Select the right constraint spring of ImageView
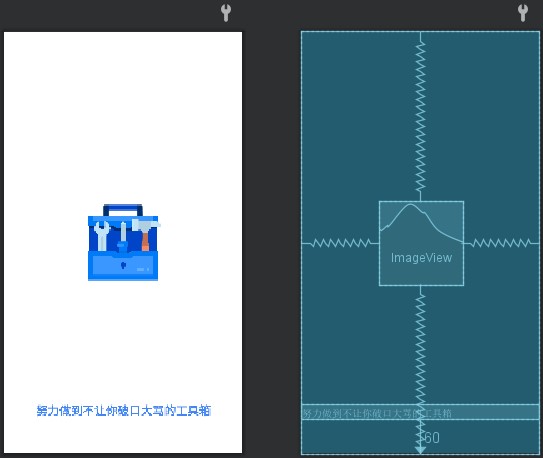 (501, 243)
